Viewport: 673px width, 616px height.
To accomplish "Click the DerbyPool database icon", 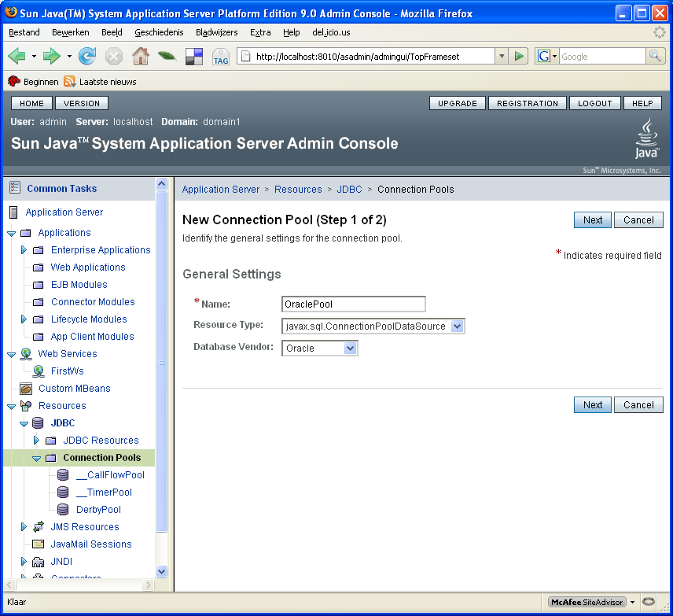I will coord(63,509).
